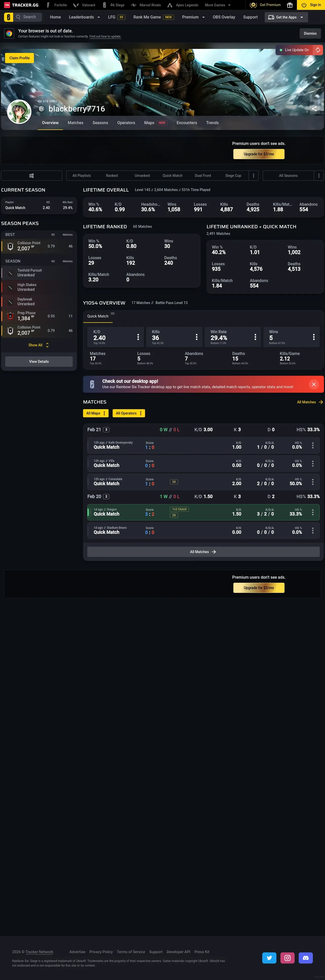Open Discord social link in footer
Image resolution: width=325 pixels, height=980 pixels.
tap(306, 957)
